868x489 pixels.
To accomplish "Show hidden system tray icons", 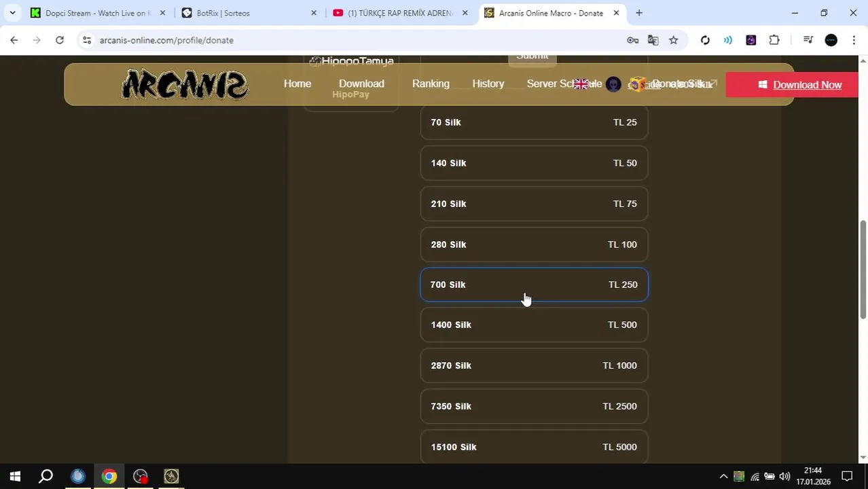I will point(723,476).
